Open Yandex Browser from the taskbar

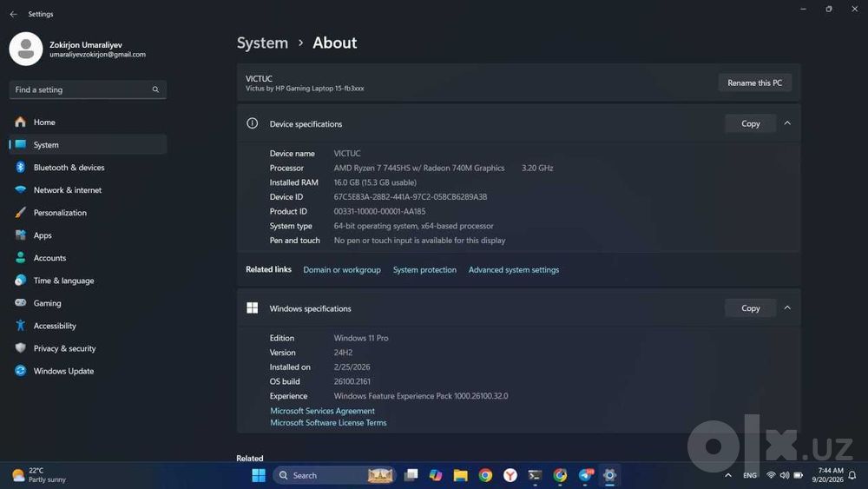(510, 475)
